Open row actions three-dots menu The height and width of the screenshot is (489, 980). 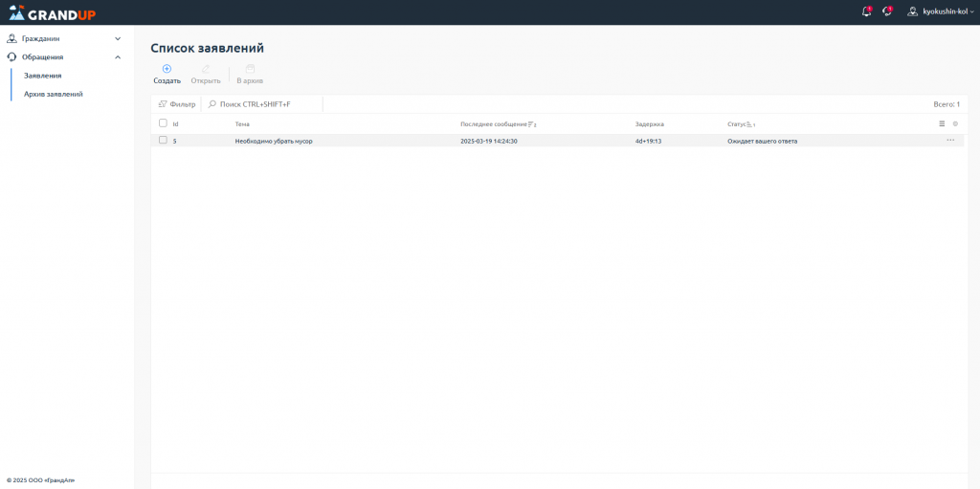[950, 141]
